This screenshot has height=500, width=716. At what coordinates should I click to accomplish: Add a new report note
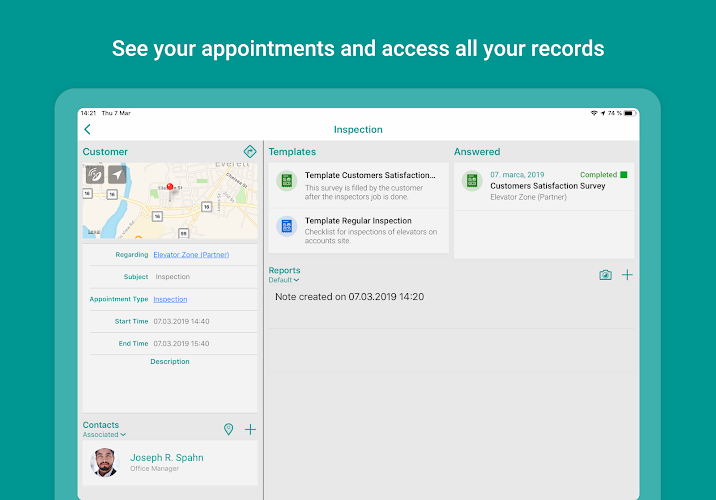[627, 275]
